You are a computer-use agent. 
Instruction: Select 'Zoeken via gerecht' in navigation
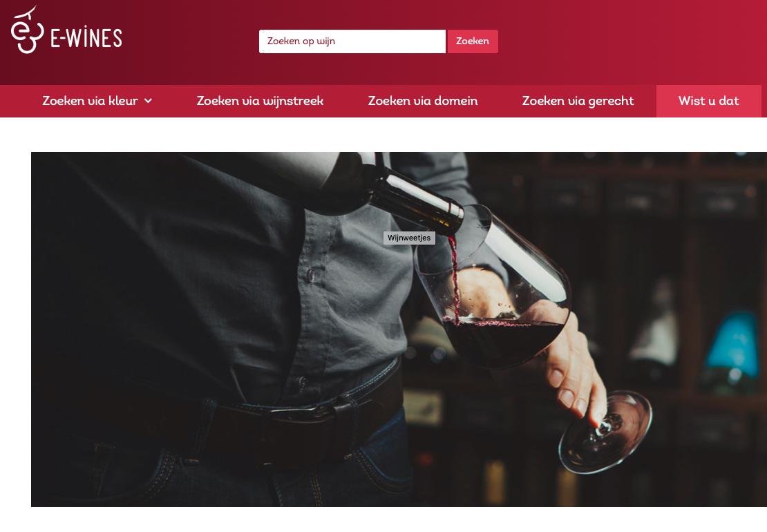coord(578,101)
